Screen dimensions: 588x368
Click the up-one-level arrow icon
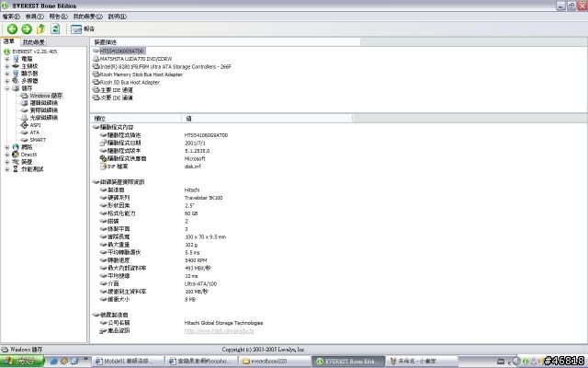pos(40,29)
